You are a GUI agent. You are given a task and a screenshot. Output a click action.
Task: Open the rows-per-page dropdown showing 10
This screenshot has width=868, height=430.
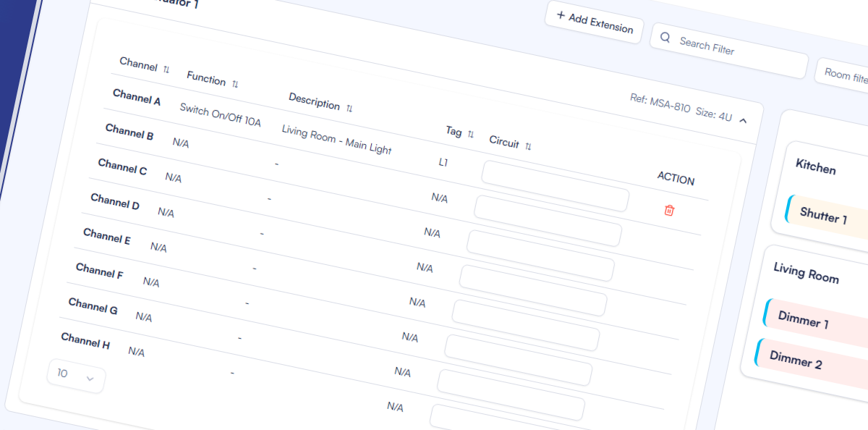76,376
